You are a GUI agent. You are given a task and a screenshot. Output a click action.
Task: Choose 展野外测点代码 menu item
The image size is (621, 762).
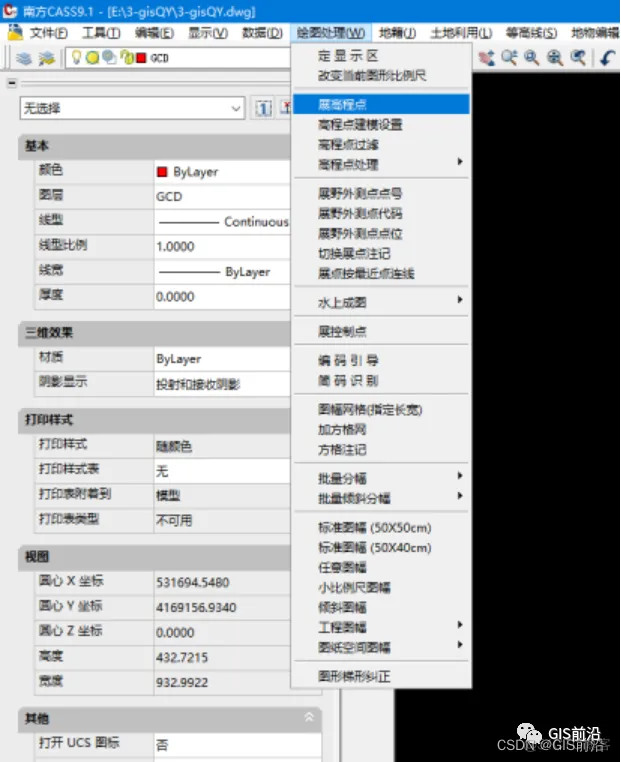381,214
